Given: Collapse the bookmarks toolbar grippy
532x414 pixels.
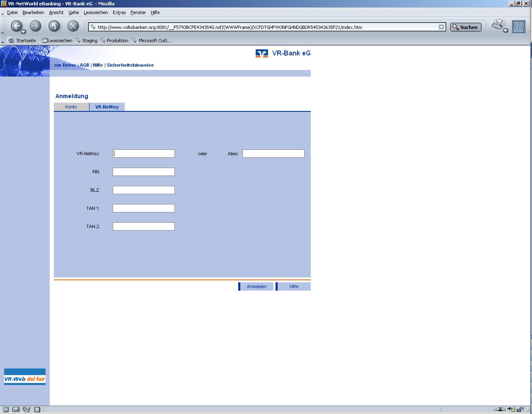Looking at the screenshot, I should click(2, 41).
